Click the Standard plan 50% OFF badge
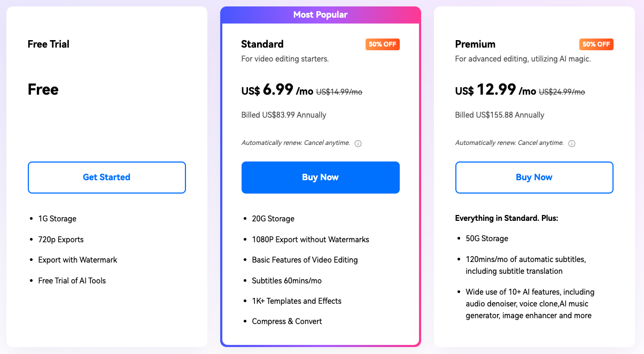This screenshot has width=644, height=354. coord(383,44)
